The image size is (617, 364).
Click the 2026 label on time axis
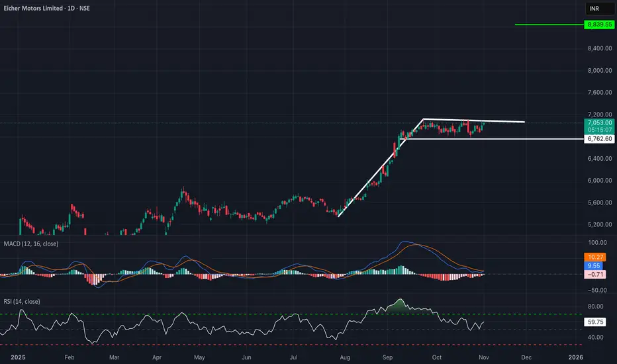[576, 357]
